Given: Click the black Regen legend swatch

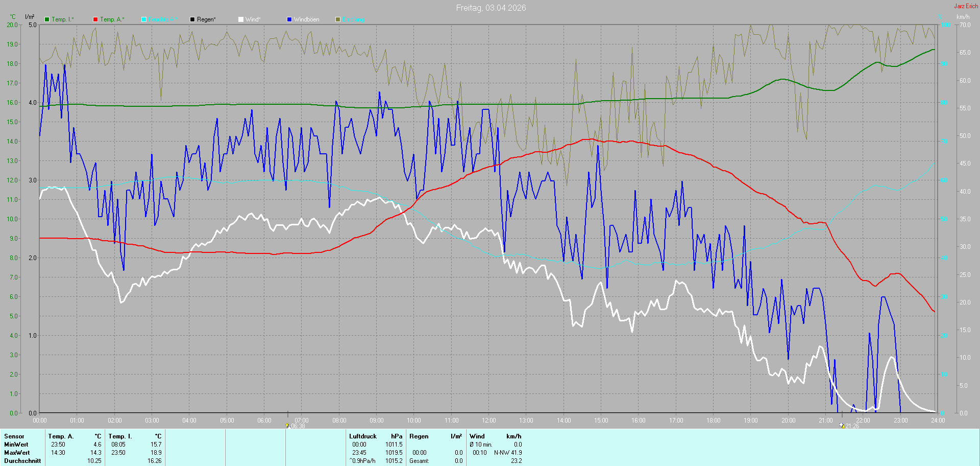Looking at the screenshot, I should point(192,19).
